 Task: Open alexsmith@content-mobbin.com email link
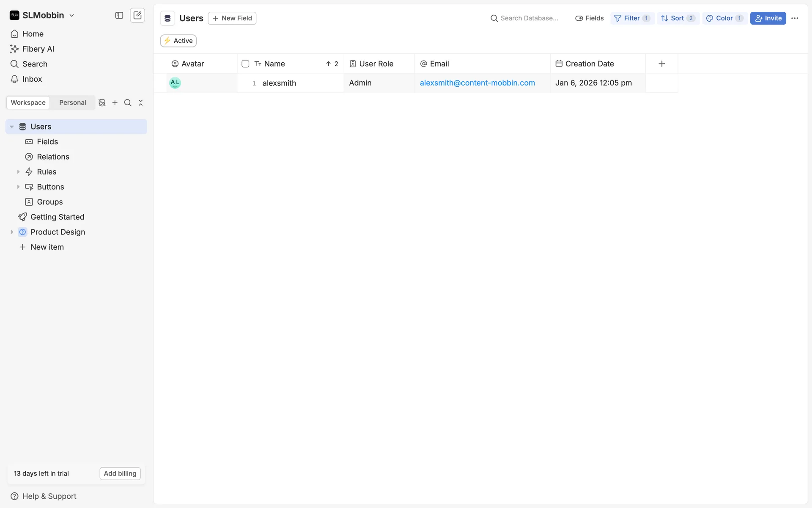[477, 83]
